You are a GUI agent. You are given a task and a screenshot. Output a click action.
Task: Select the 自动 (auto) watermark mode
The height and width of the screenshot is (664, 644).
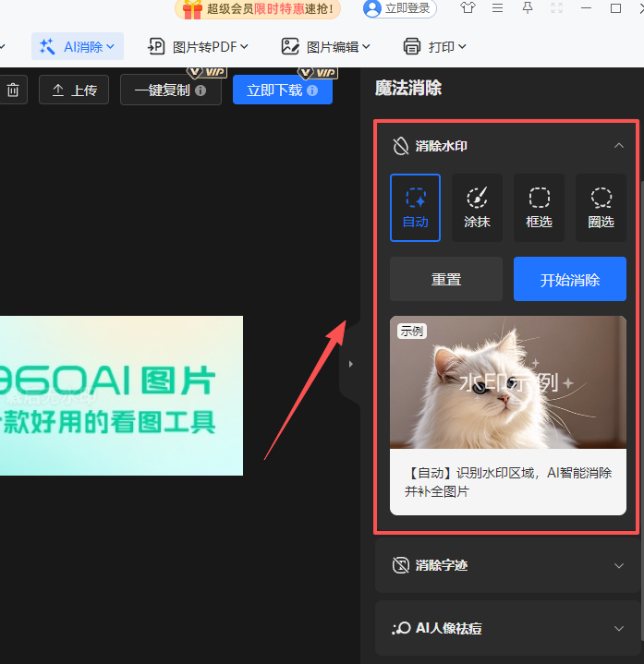point(415,207)
